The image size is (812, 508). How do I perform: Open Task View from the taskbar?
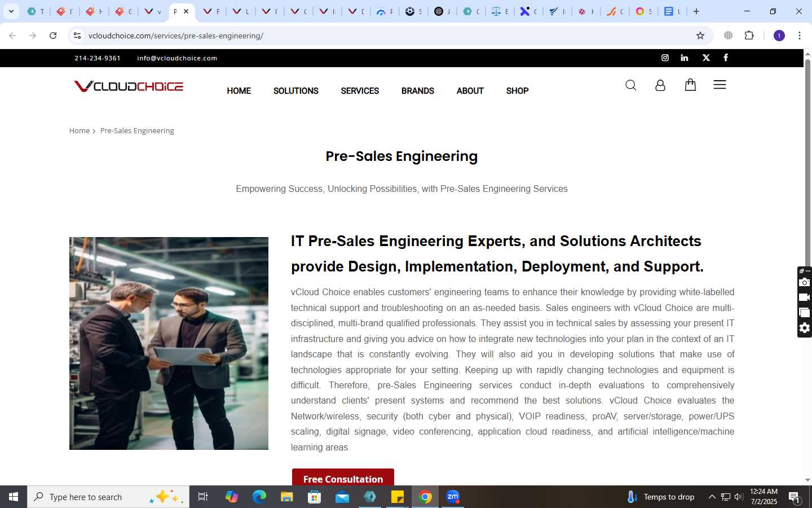203,497
